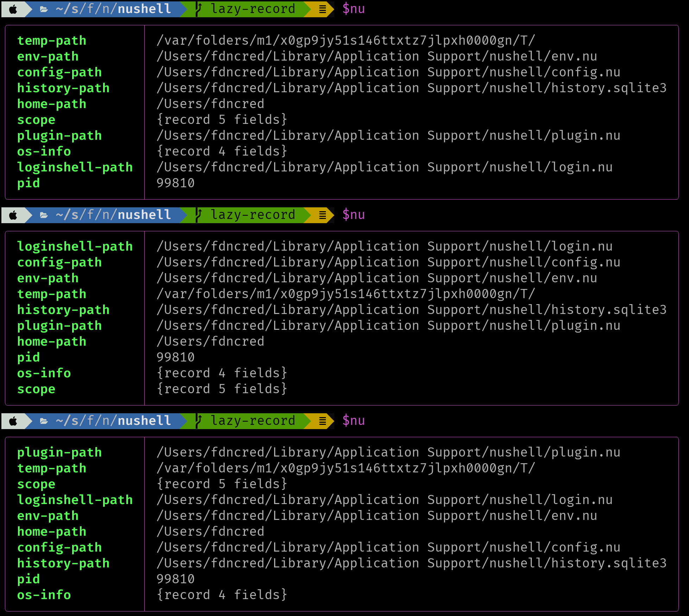Click the history.sqlite3 path in the first table
Viewport: 689px width, 616px height.
pos(411,88)
